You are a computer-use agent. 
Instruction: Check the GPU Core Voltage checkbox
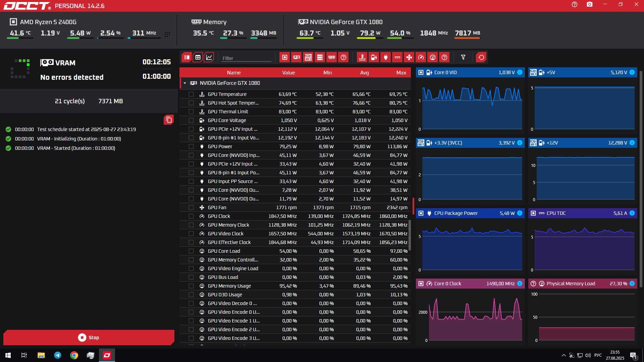(x=191, y=120)
